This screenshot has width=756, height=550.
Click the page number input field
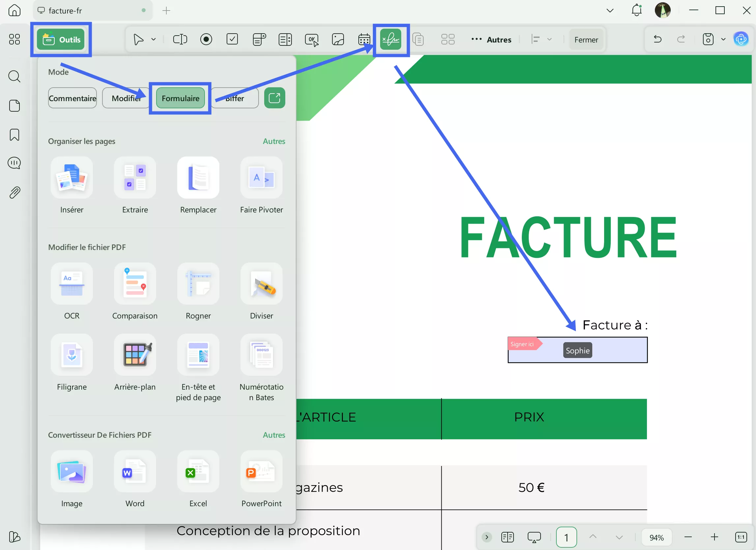click(x=566, y=537)
